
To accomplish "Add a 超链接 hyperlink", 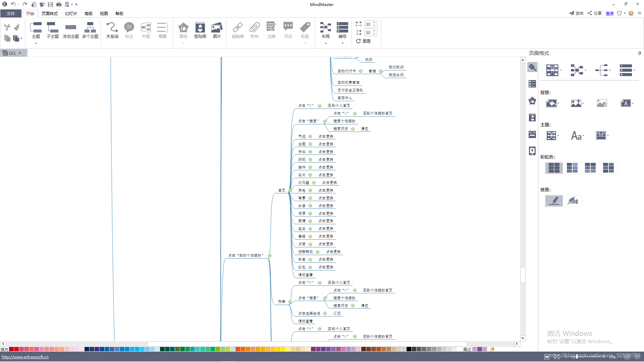I will [238, 31].
